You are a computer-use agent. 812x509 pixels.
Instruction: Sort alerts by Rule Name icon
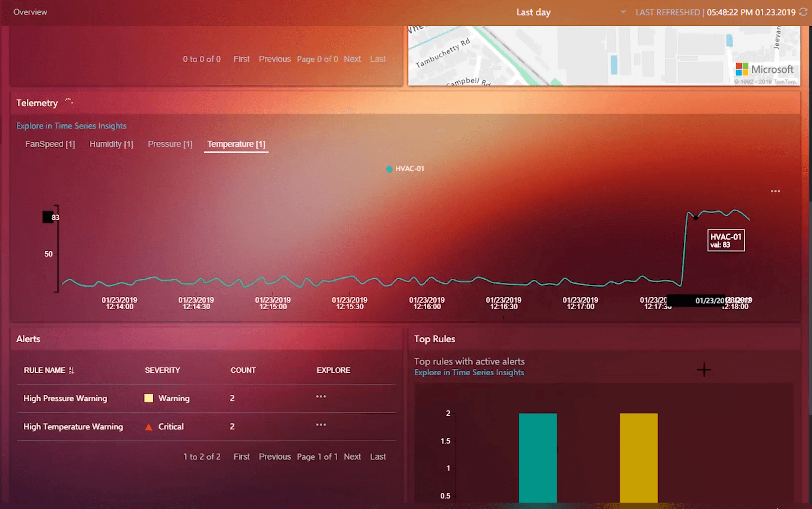point(71,371)
